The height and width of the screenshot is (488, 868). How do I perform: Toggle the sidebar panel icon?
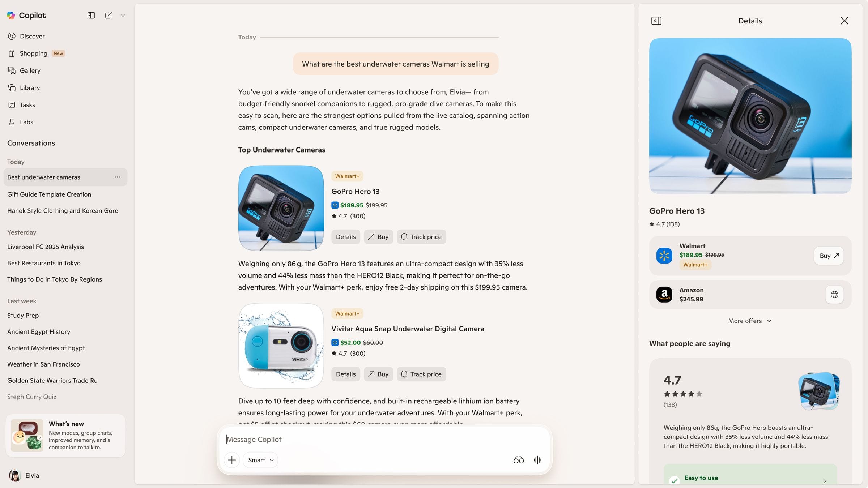(91, 16)
